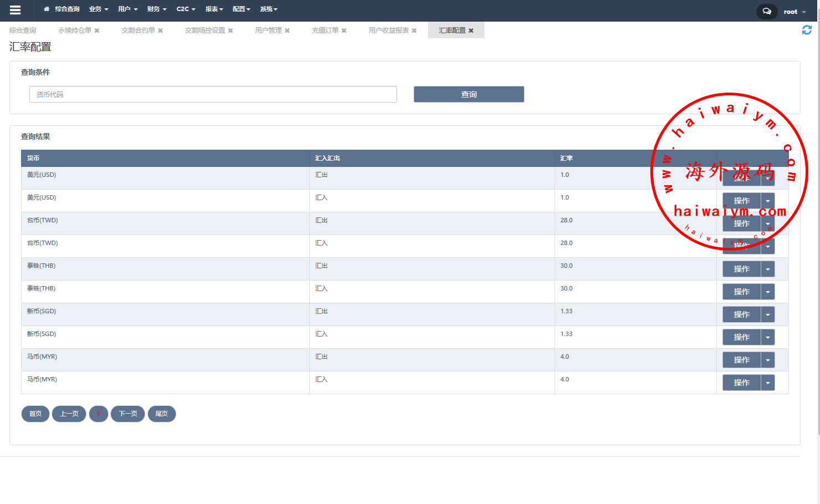Switch to the 用户收益报表 tab
820x504 pixels.
(388, 30)
